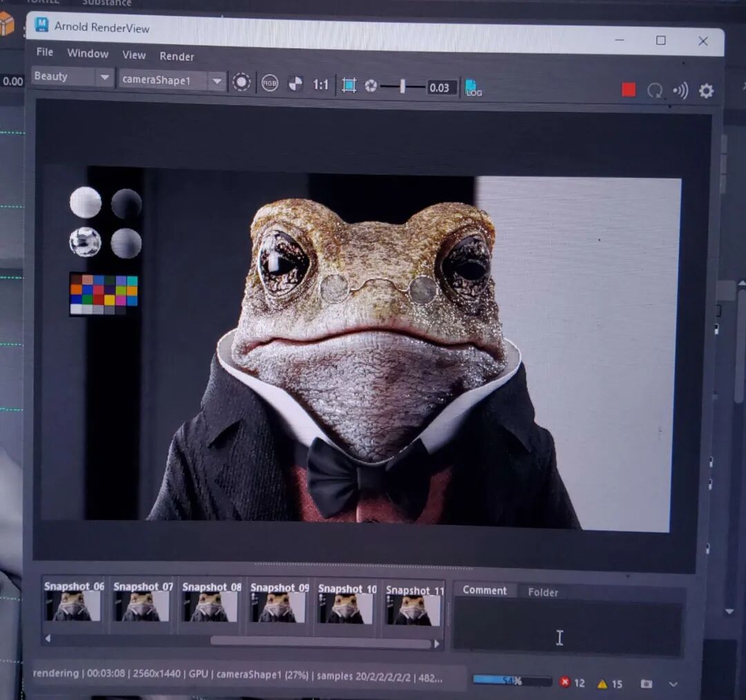Image resolution: width=746 pixels, height=700 pixels.
Task: Click inside the comment text area
Action: point(568,627)
